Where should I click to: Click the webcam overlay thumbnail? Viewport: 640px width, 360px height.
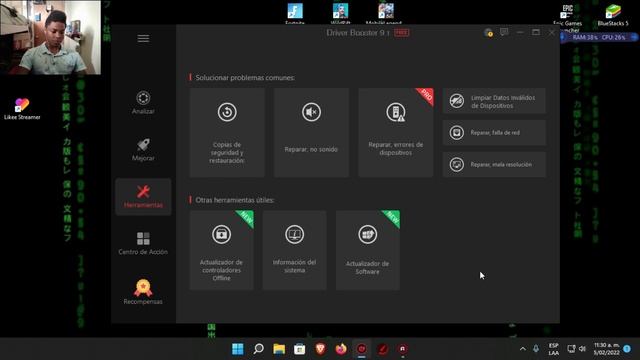tap(51, 37)
